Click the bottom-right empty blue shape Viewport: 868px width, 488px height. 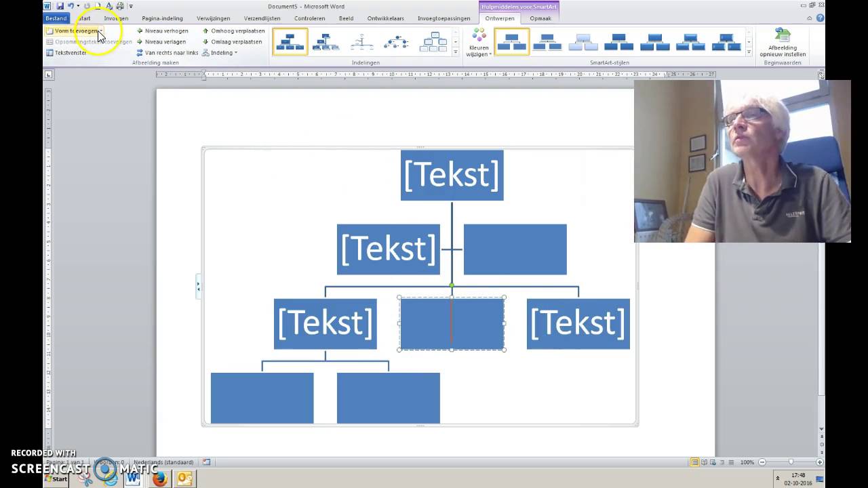pyautogui.click(x=389, y=398)
